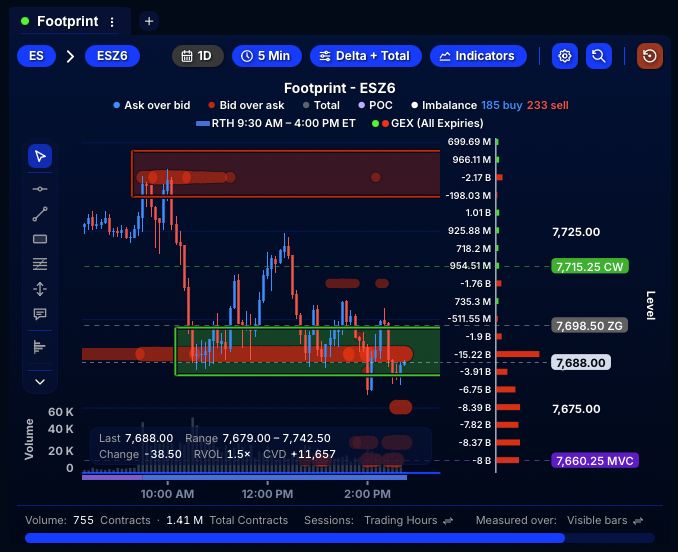The height and width of the screenshot is (552, 678).
Task: Toggle RTH 9:30 AM – 4:00 PM ET legend
Action: [275, 124]
